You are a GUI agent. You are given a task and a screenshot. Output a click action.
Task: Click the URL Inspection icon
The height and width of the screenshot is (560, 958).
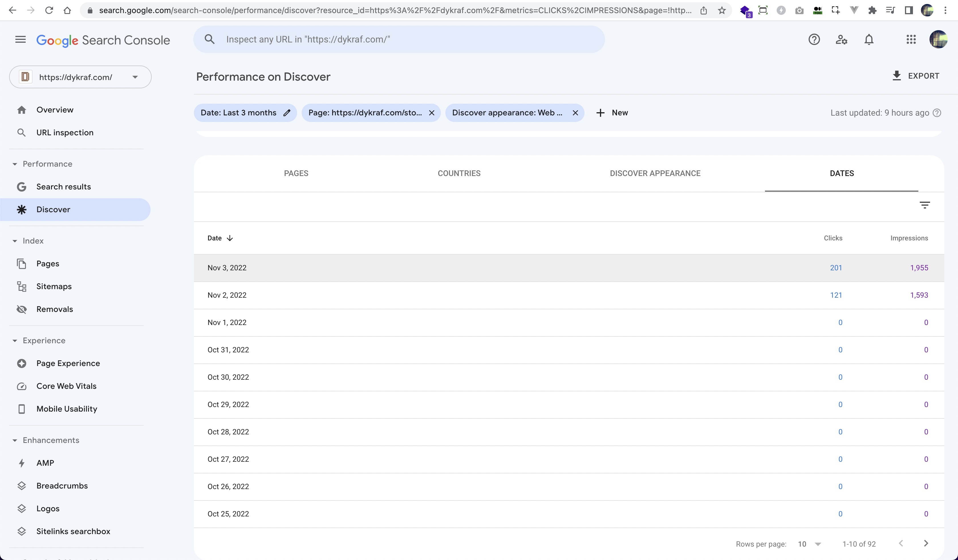pos(21,132)
